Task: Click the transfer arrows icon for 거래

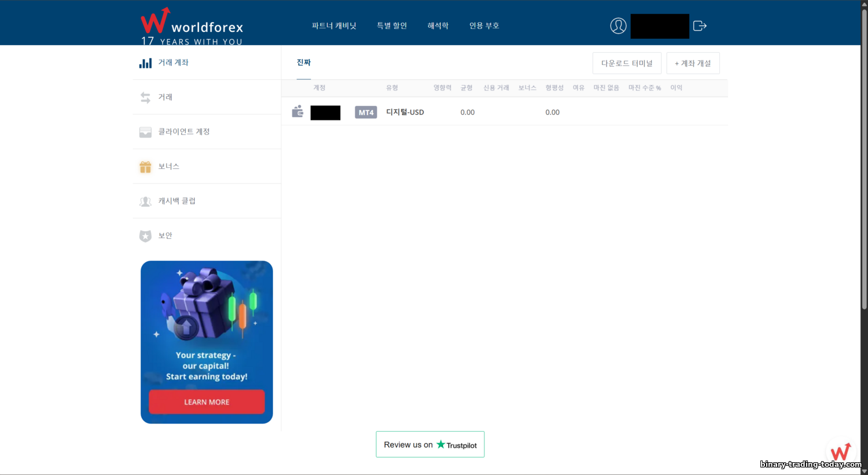Action: click(145, 97)
